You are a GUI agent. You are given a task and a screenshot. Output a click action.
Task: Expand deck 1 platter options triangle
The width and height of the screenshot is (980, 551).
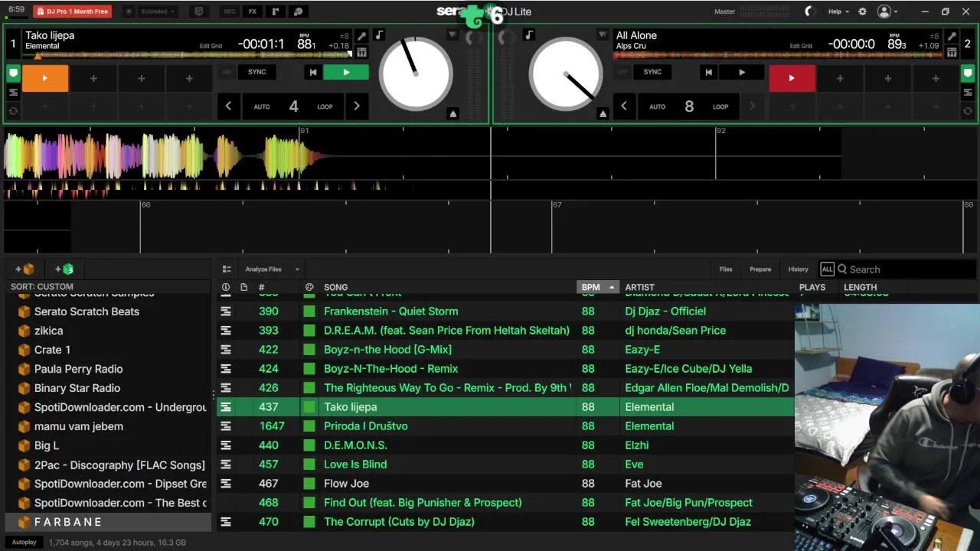[453, 35]
